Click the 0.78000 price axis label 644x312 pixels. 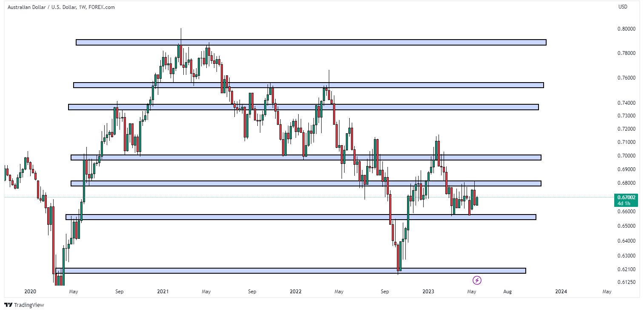click(626, 53)
